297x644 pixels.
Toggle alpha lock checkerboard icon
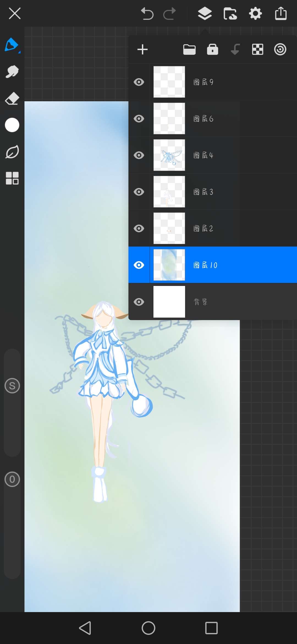258,50
